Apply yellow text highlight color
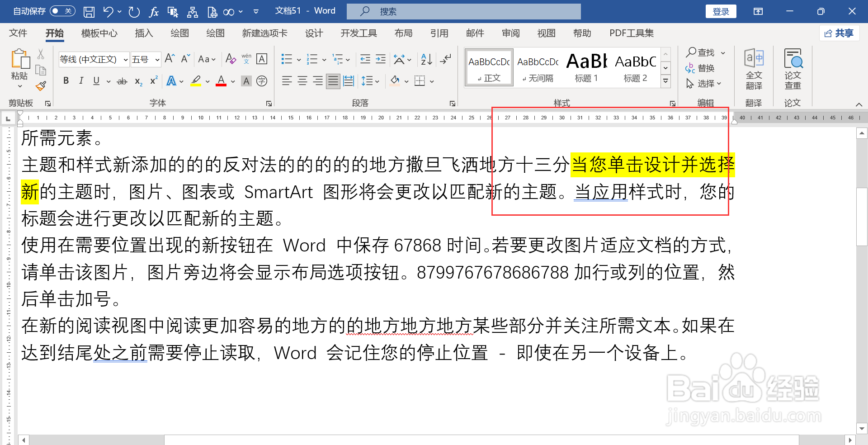Image resolution: width=868 pixels, height=445 pixels. coord(196,81)
